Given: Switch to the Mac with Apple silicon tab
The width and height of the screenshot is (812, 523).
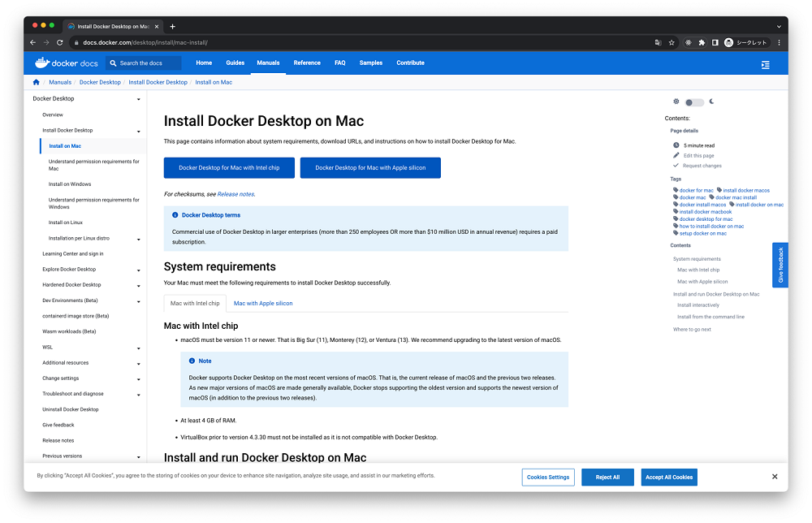Looking at the screenshot, I should click(x=263, y=303).
